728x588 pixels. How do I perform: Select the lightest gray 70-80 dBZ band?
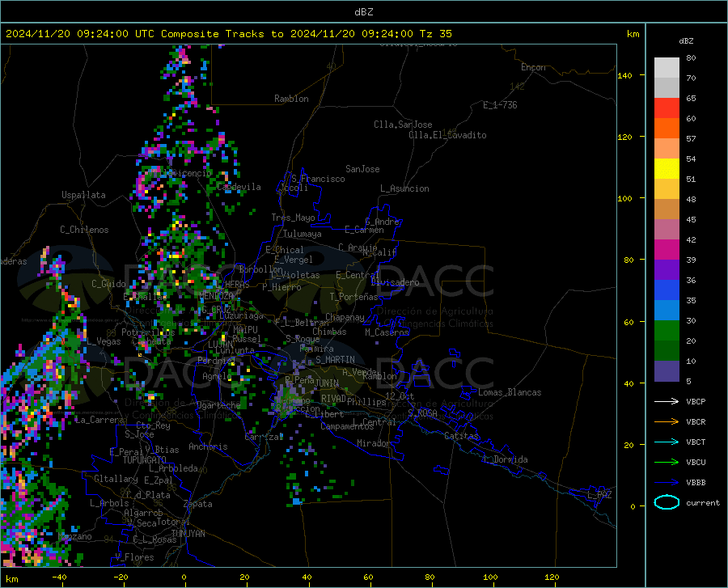click(667, 68)
